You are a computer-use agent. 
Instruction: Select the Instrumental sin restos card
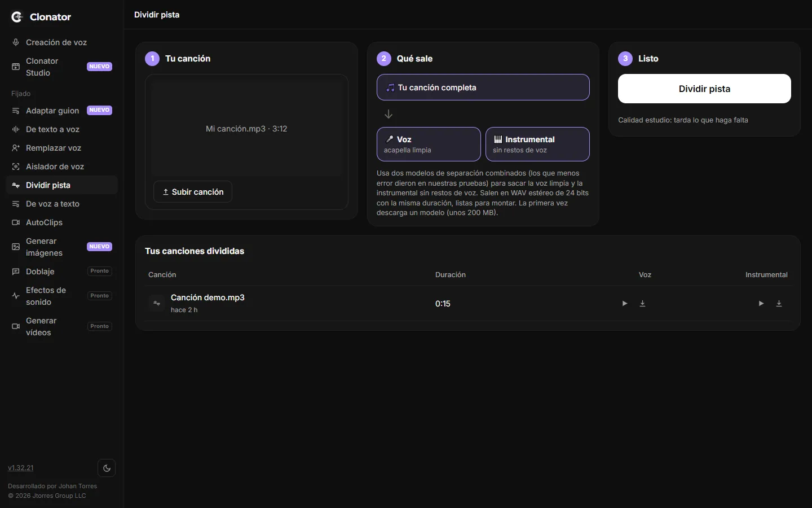[x=537, y=144]
